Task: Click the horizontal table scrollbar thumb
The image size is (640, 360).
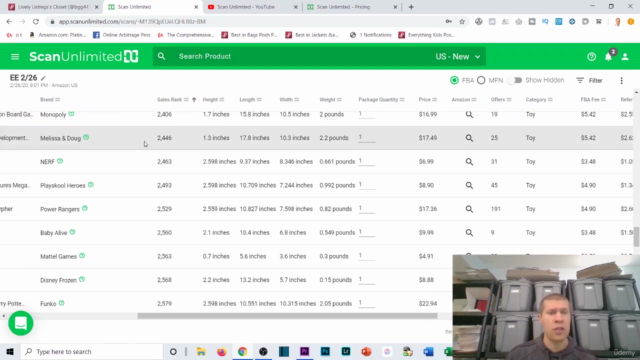Action: coord(287,316)
